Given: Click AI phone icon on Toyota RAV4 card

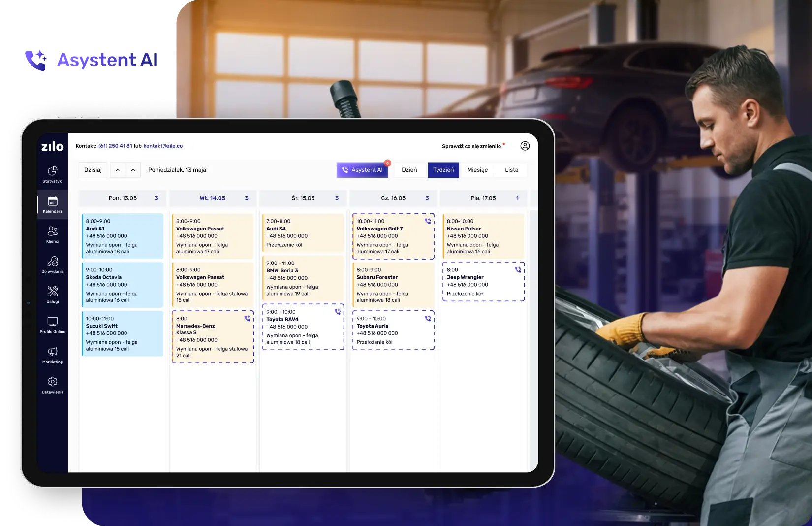Looking at the screenshot, I should tap(338, 312).
